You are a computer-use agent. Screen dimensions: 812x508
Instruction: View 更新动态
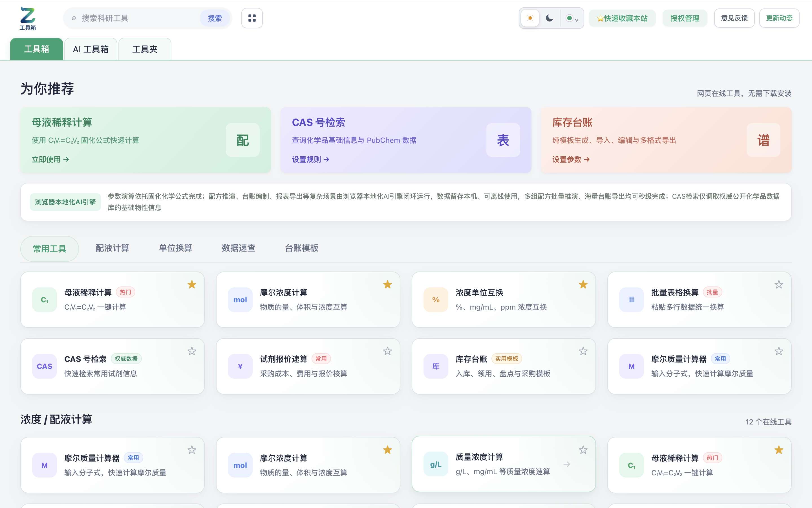point(779,18)
